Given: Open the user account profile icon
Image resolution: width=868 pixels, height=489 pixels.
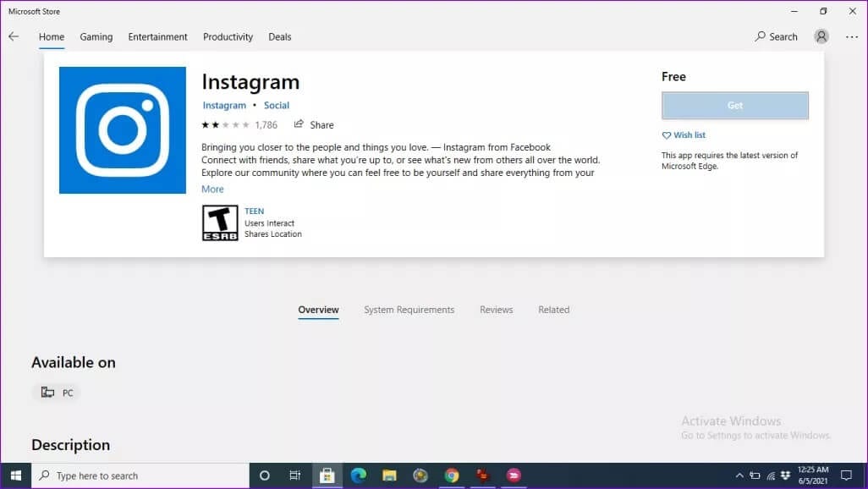Looking at the screenshot, I should click(821, 36).
